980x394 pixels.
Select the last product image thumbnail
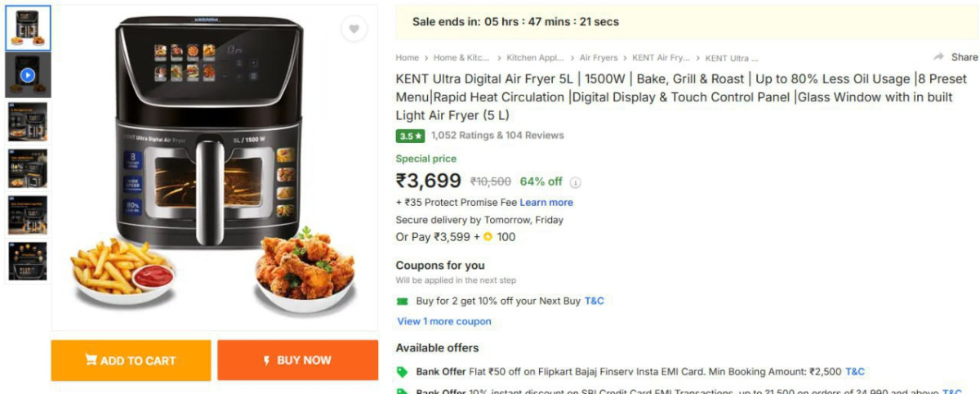click(28, 262)
